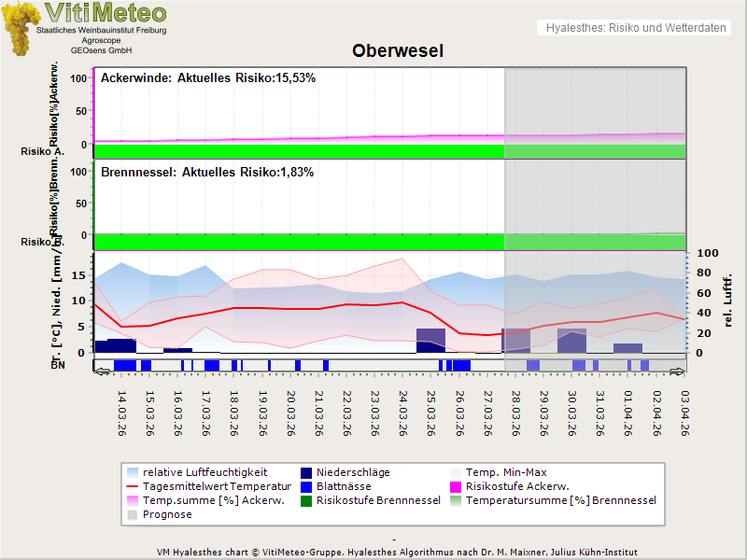Click the Ackerwinde Aktuelles Risiko heading

click(208, 77)
